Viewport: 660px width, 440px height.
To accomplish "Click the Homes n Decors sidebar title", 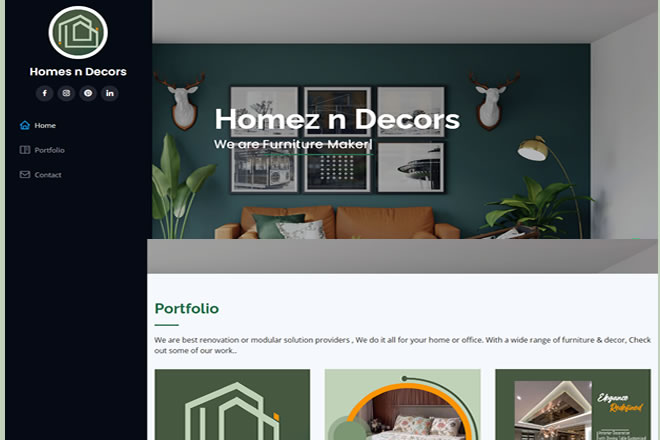I will click(x=78, y=72).
